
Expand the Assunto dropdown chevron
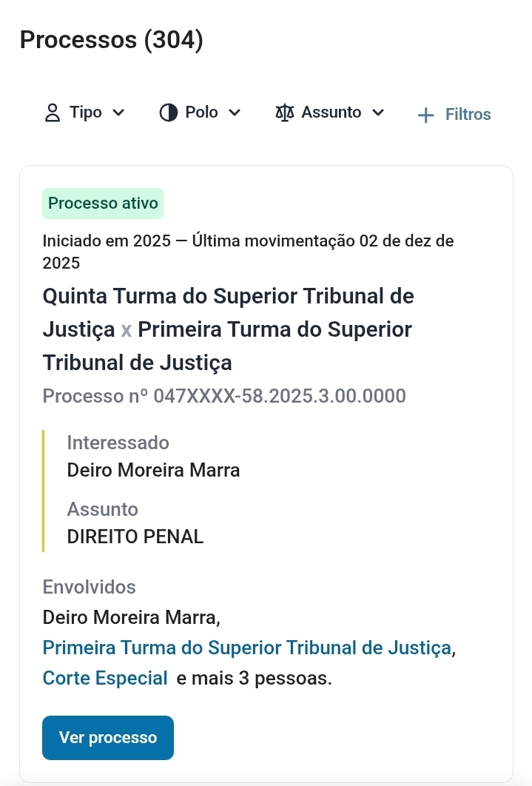(378, 112)
